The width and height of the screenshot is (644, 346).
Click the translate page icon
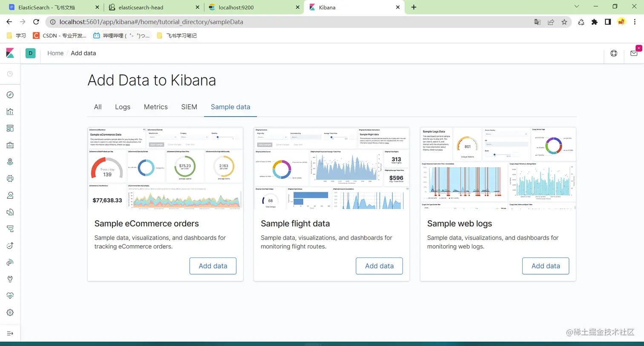[538, 22]
